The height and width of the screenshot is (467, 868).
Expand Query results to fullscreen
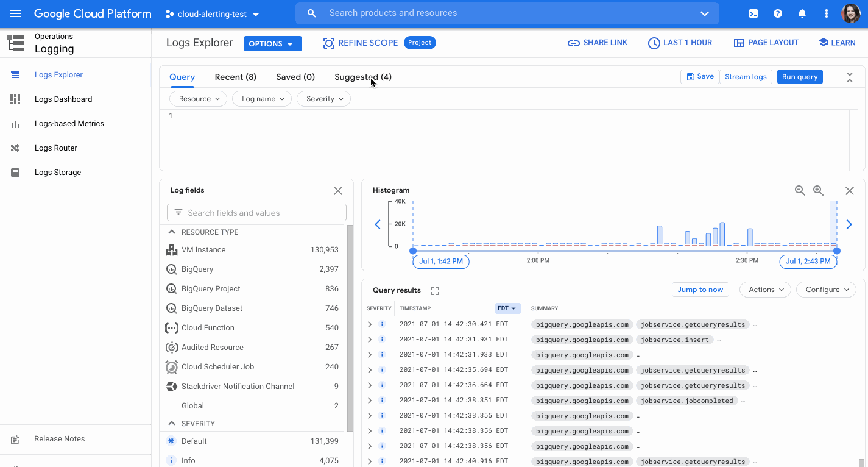[x=434, y=290]
